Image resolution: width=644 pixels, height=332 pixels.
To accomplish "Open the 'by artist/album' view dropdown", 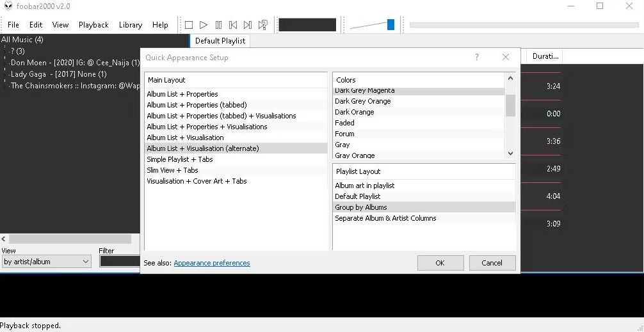I will coord(46,262).
